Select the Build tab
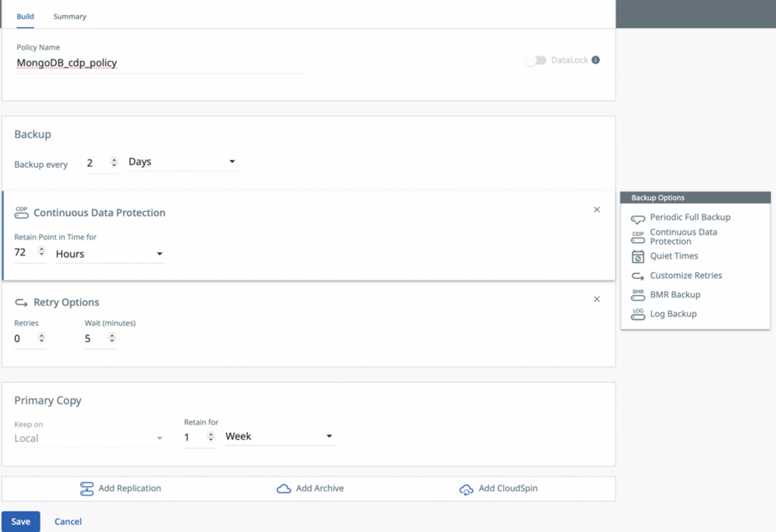Image resolution: width=776 pixels, height=532 pixels. [25, 16]
